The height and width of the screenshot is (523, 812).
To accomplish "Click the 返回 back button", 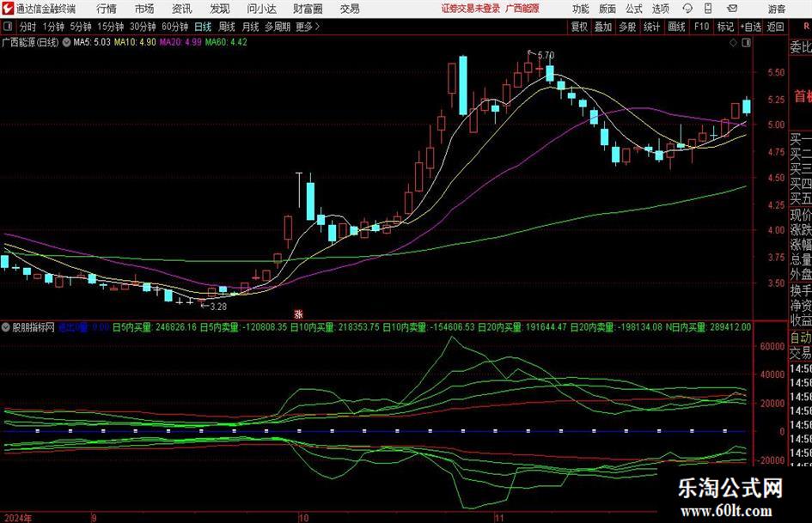I will [775, 27].
